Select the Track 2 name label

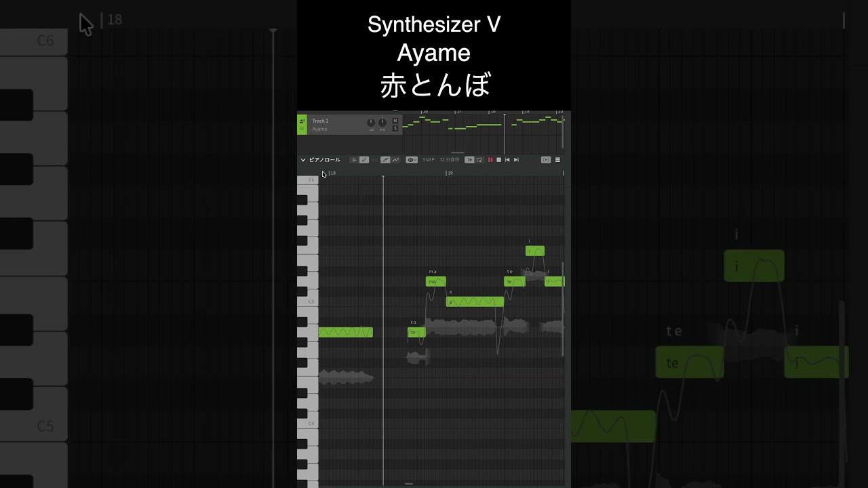(320, 121)
